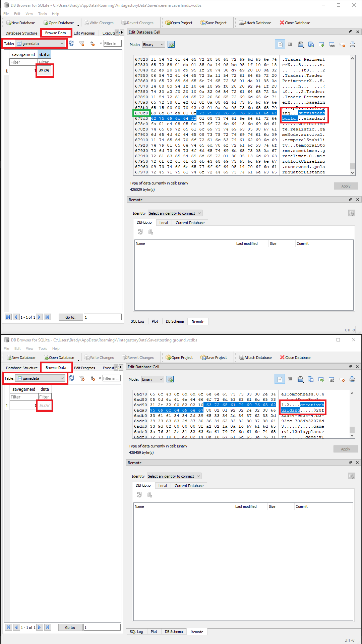Toggle auto-switch mode button beside top Mode dropdown
Image resolution: width=362 pixels, height=644 pixels.
(x=171, y=45)
